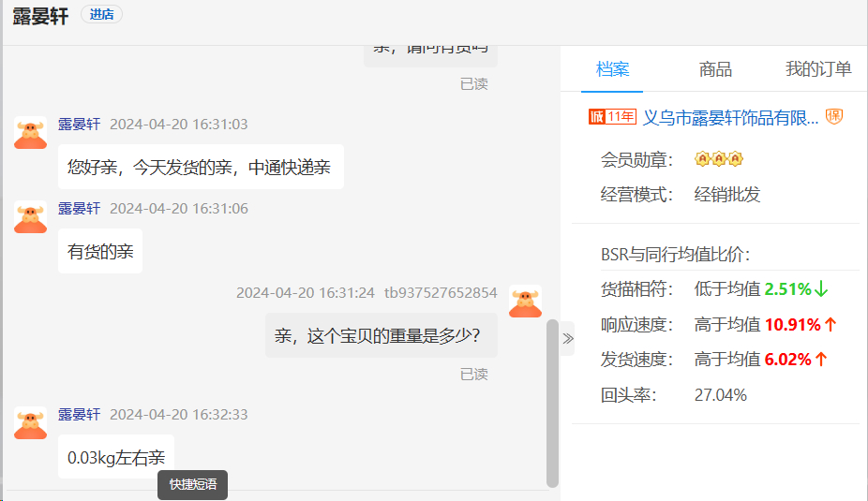Click seller avatar at 16:31:03 message

tap(30, 133)
